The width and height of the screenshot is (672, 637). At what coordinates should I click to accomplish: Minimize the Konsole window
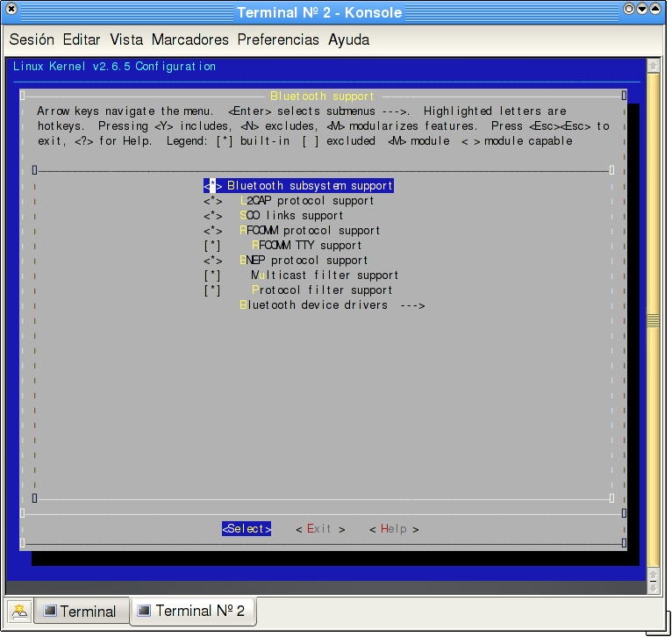point(642,9)
